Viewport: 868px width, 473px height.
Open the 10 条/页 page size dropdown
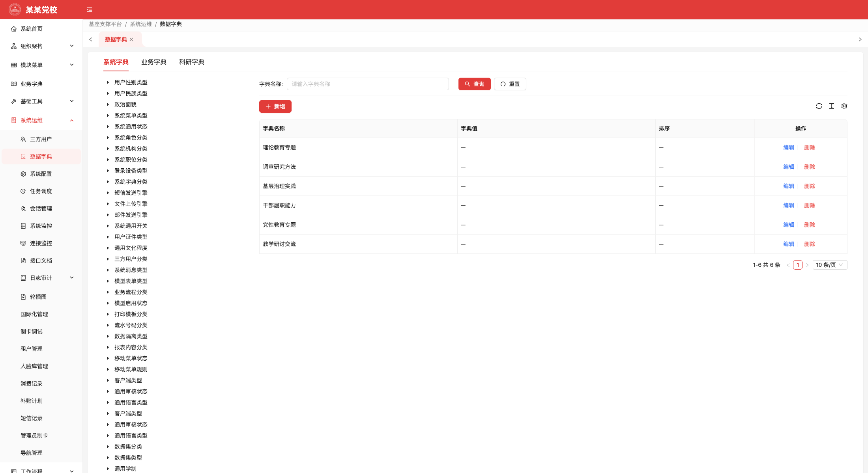point(830,265)
